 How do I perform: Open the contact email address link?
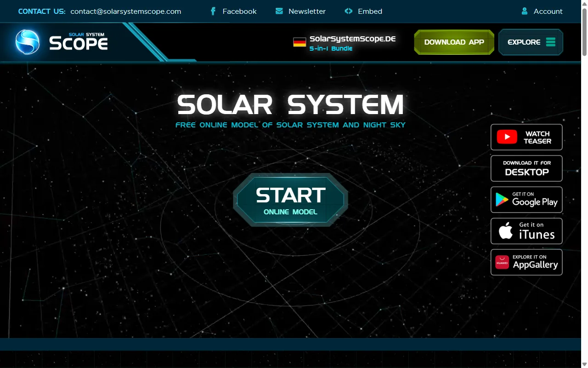(x=126, y=11)
